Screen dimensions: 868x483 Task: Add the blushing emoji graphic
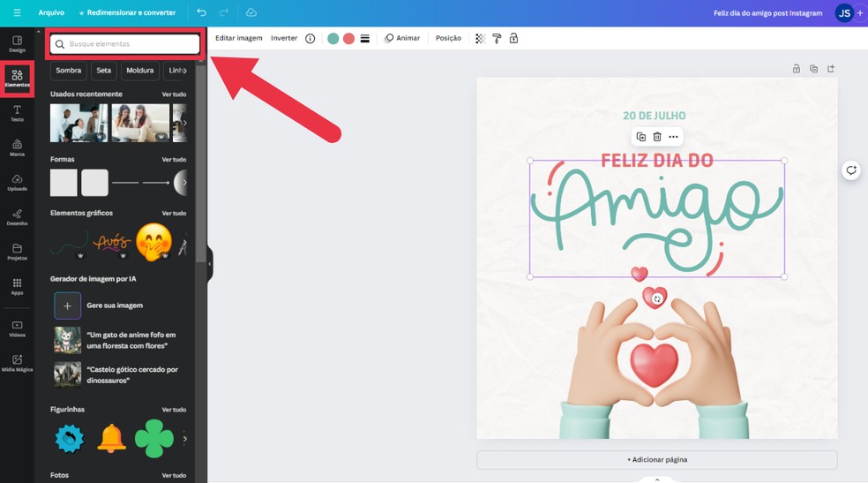pyautogui.click(x=153, y=242)
